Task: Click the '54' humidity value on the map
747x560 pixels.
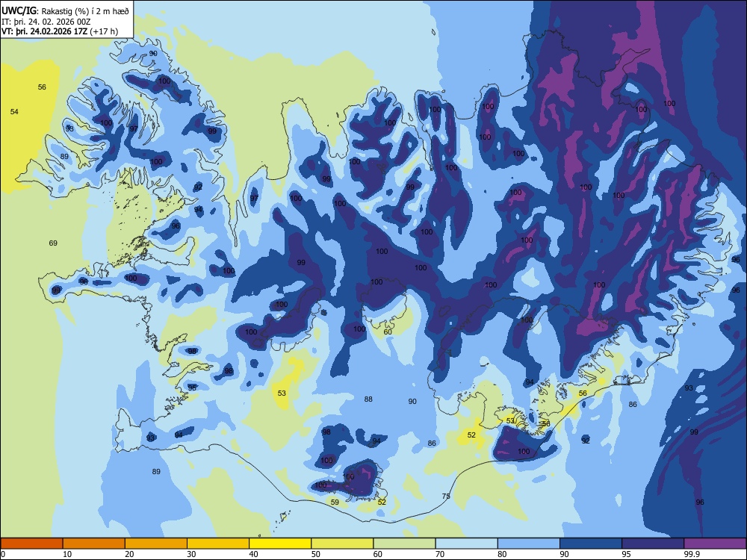Action: tap(14, 111)
